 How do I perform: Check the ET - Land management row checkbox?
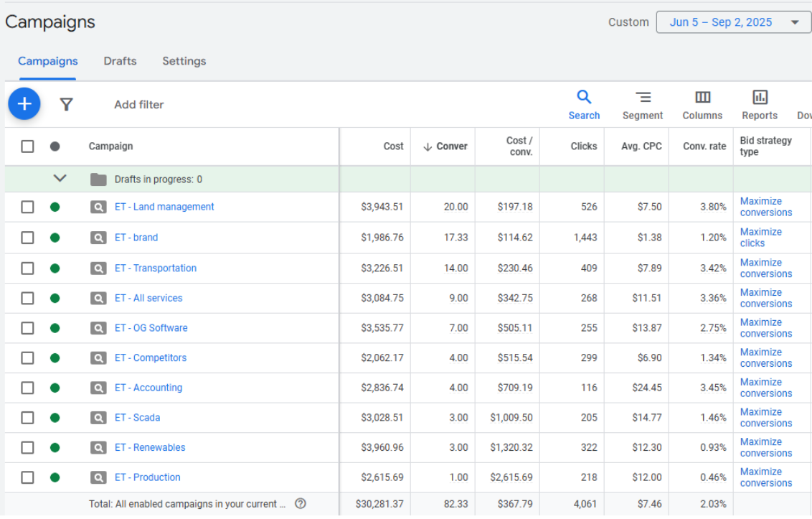point(27,207)
